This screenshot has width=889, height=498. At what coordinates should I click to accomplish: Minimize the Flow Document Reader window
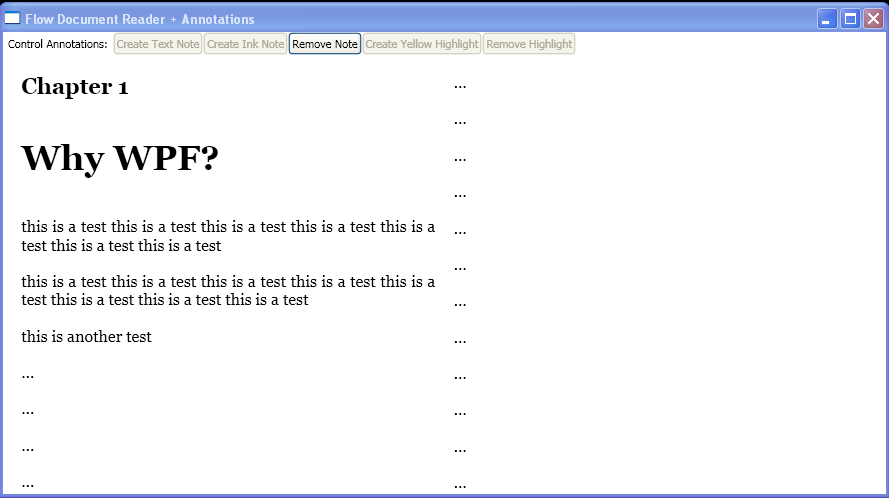(827, 19)
